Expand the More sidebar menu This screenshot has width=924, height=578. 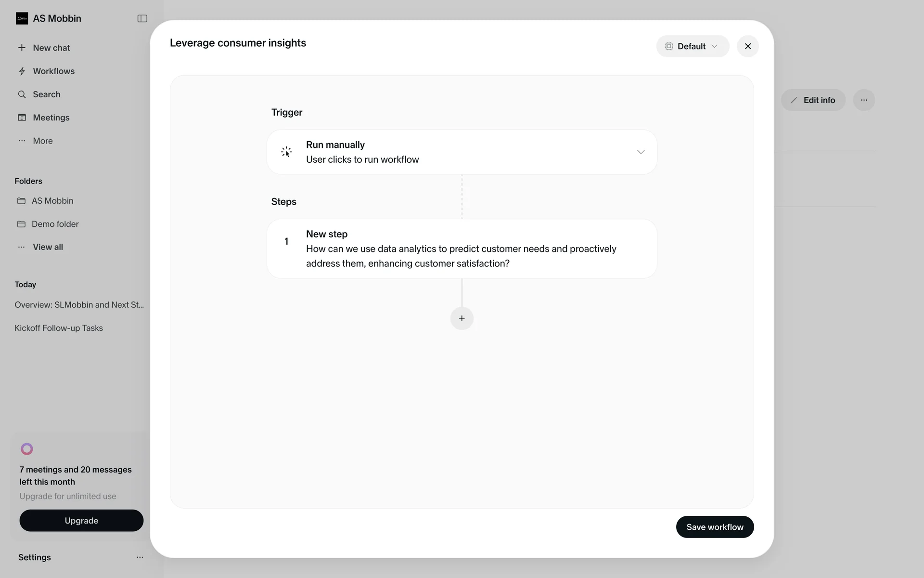click(42, 141)
